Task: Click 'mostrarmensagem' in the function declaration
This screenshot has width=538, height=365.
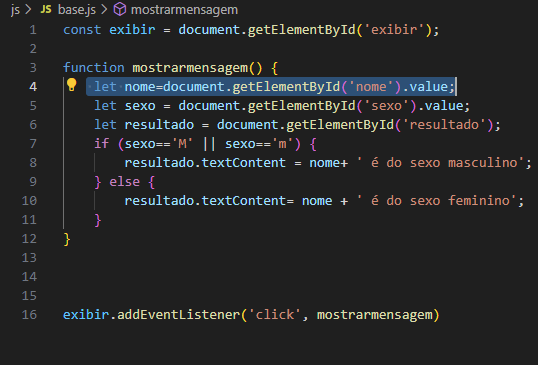Action: tap(190, 68)
